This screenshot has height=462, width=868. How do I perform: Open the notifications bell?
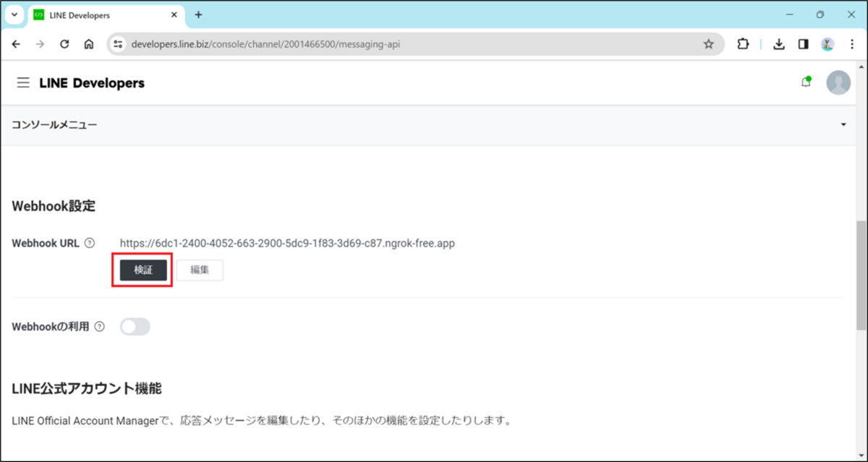click(x=806, y=82)
